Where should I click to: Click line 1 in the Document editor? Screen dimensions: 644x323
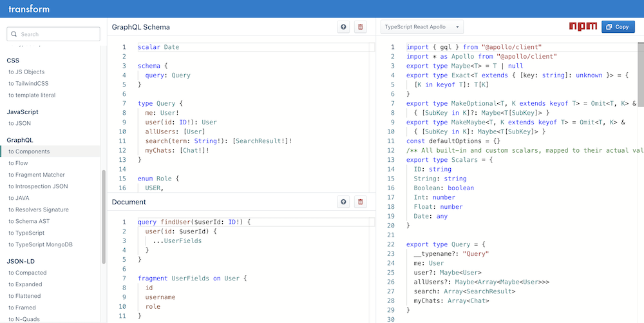193,222
